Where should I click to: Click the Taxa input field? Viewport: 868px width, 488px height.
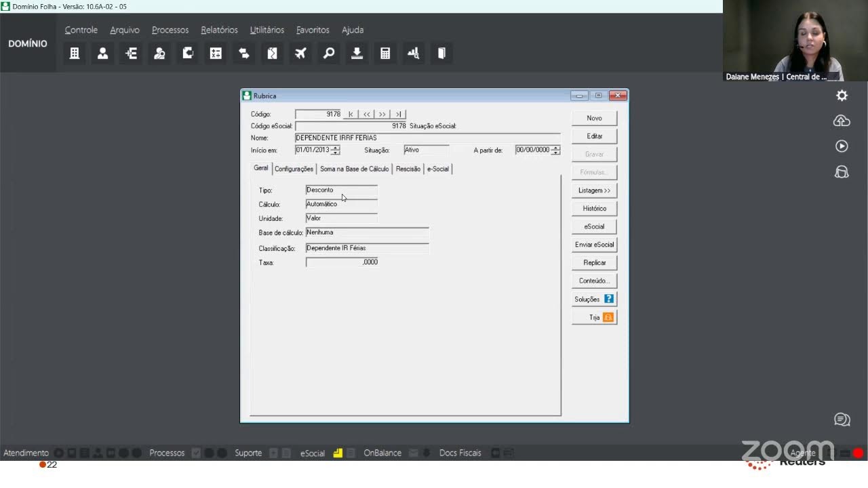[x=342, y=262]
